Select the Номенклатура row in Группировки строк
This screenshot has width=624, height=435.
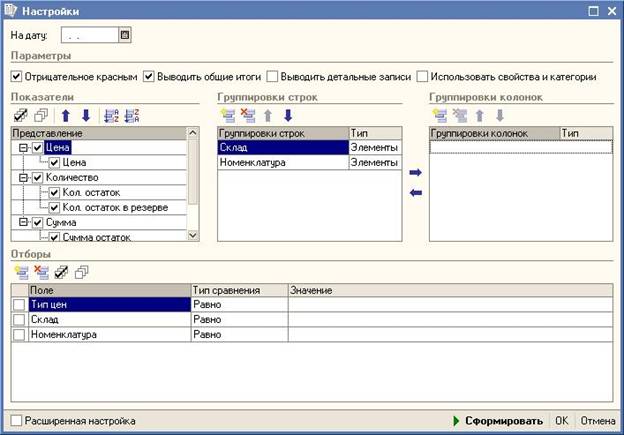282,162
